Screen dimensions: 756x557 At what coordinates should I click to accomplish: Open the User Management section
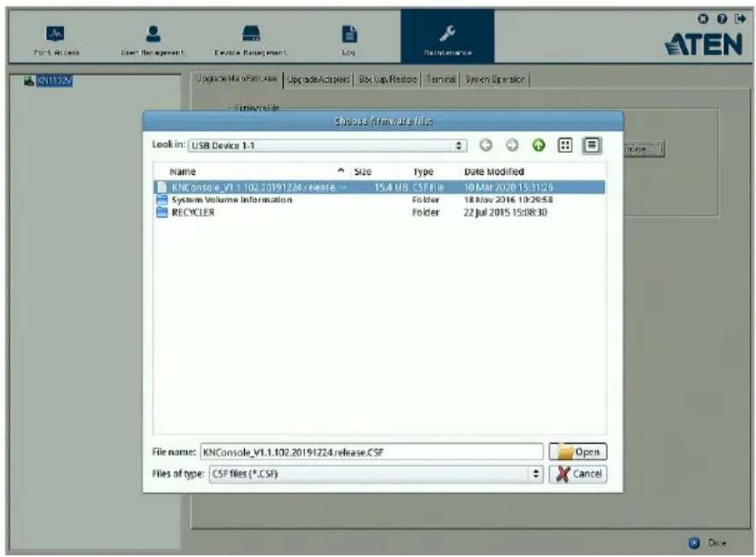pyautogui.click(x=153, y=39)
